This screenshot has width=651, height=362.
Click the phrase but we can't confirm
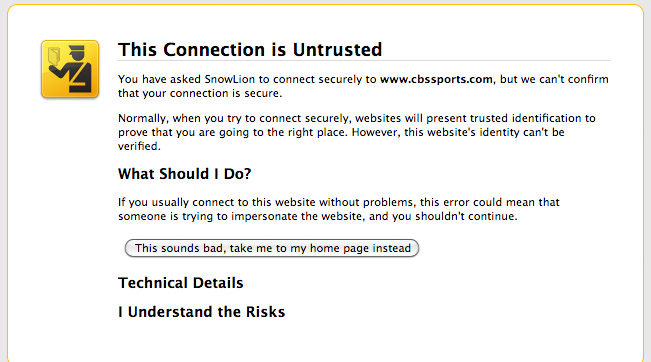point(554,79)
